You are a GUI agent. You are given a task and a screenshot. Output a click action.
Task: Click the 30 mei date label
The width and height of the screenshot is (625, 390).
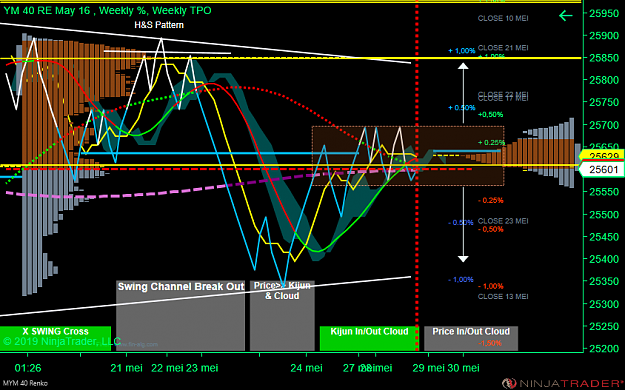464,368
